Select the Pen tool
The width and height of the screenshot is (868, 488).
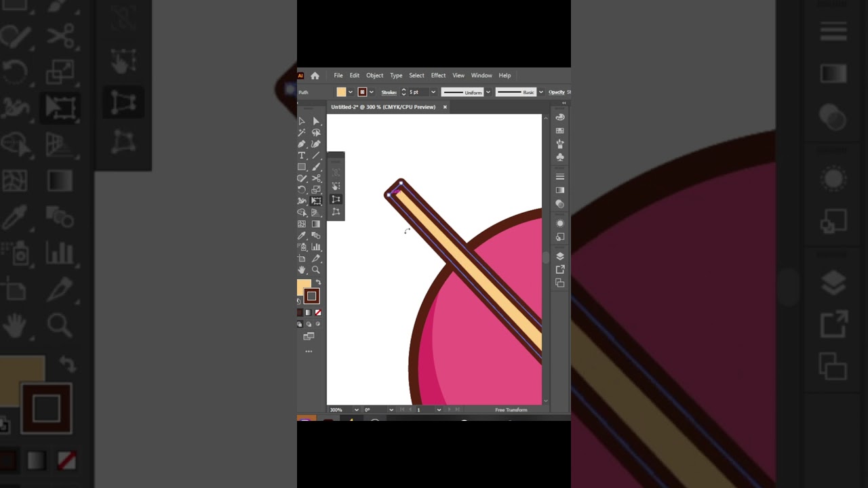pos(302,144)
